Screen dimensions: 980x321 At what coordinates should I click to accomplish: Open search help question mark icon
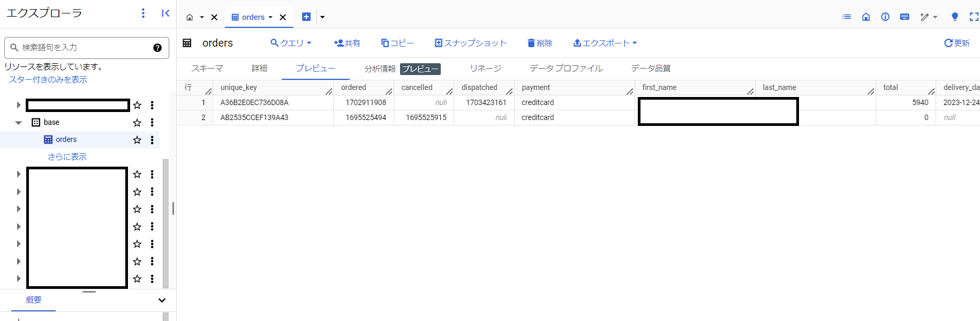coord(157,48)
